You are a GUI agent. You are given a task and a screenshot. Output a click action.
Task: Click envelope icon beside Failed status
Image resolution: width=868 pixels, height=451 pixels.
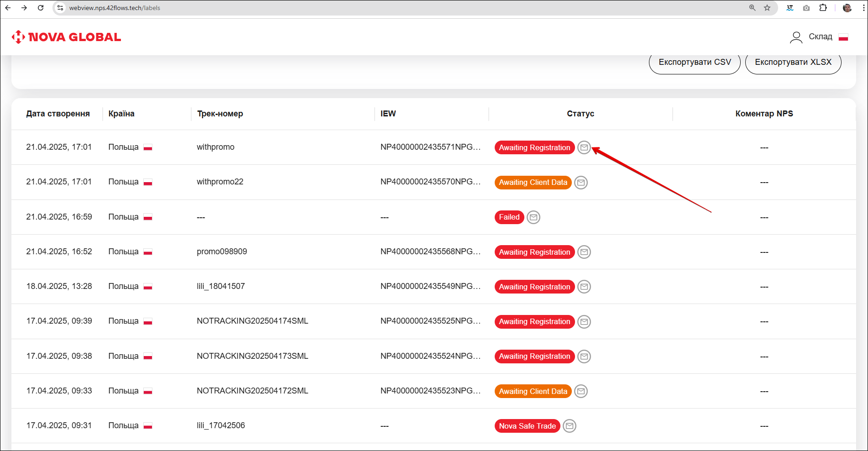point(533,217)
